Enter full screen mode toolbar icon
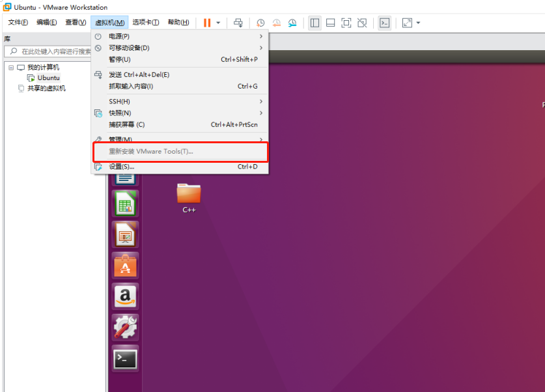 pyautogui.click(x=346, y=23)
